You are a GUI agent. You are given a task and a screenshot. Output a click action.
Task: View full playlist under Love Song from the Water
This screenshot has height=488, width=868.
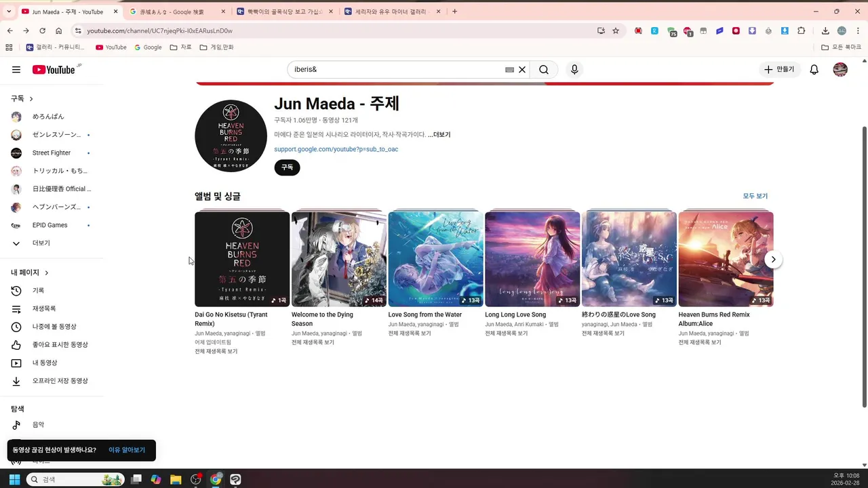point(410,333)
